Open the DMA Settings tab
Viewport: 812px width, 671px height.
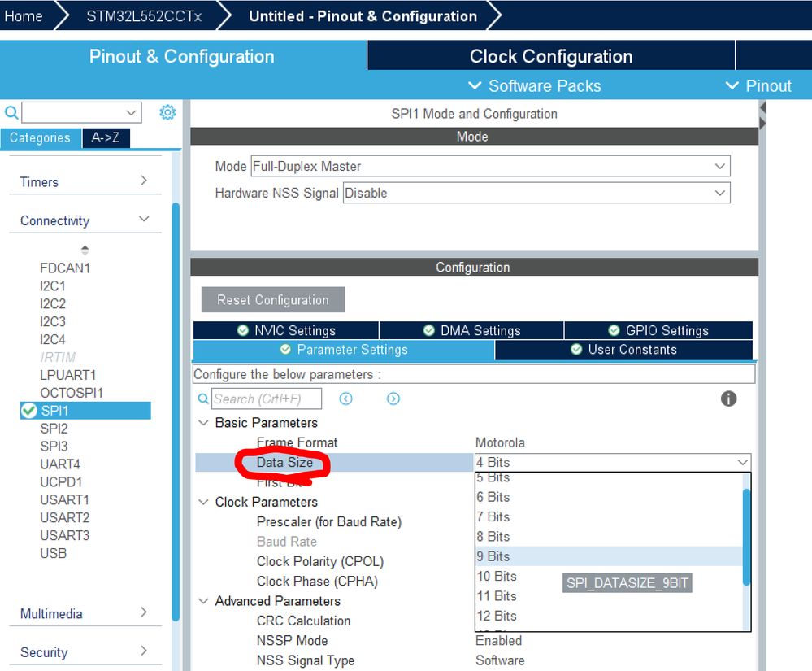point(471,330)
